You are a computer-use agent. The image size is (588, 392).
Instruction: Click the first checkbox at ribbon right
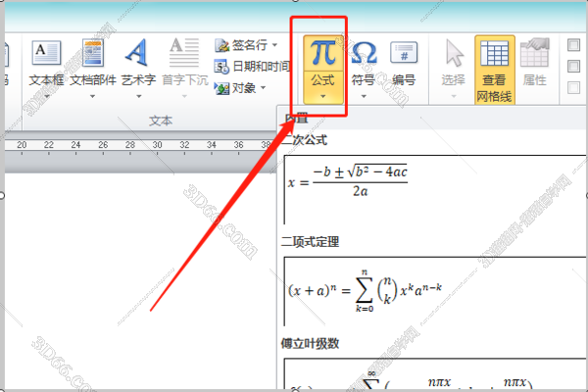click(x=573, y=45)
